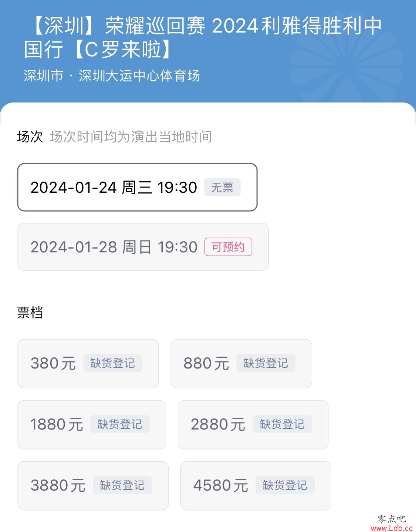
Task: Choose the 3880元 ticket tier
Action: 93,486
